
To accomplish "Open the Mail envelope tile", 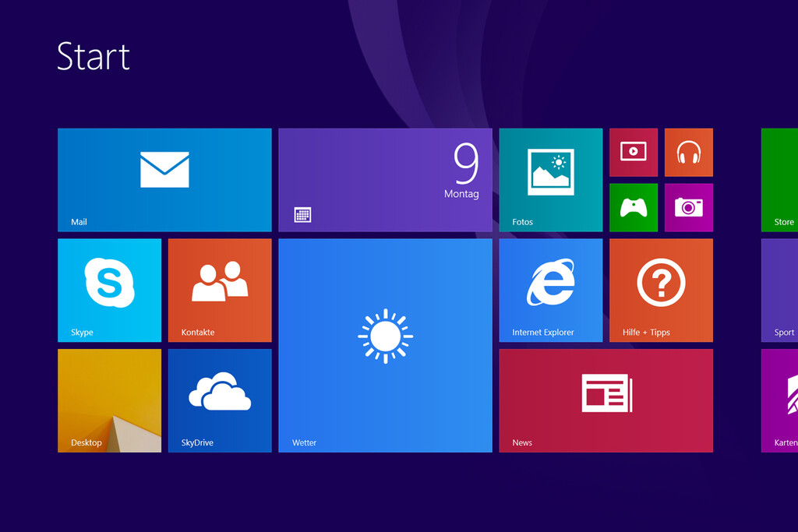I will point(164,180).
